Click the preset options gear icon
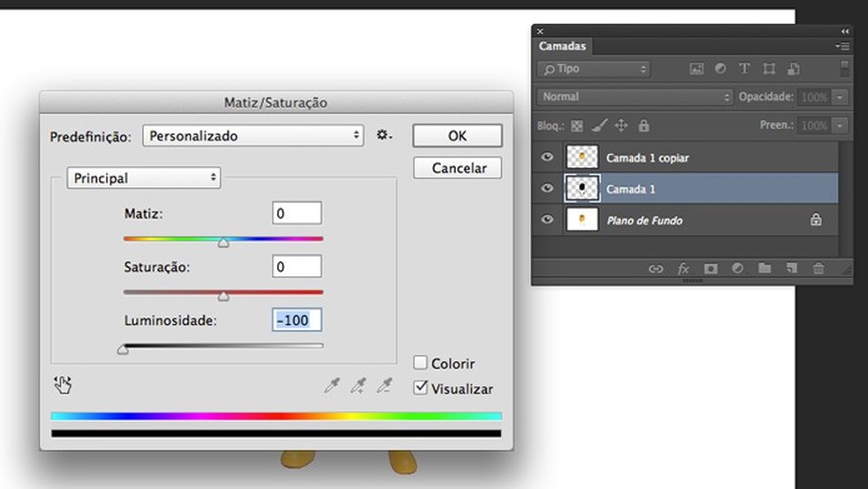Image resolution: width=868 pixels, height=489 pixels. pyautogui.click(x=384, y=134)
